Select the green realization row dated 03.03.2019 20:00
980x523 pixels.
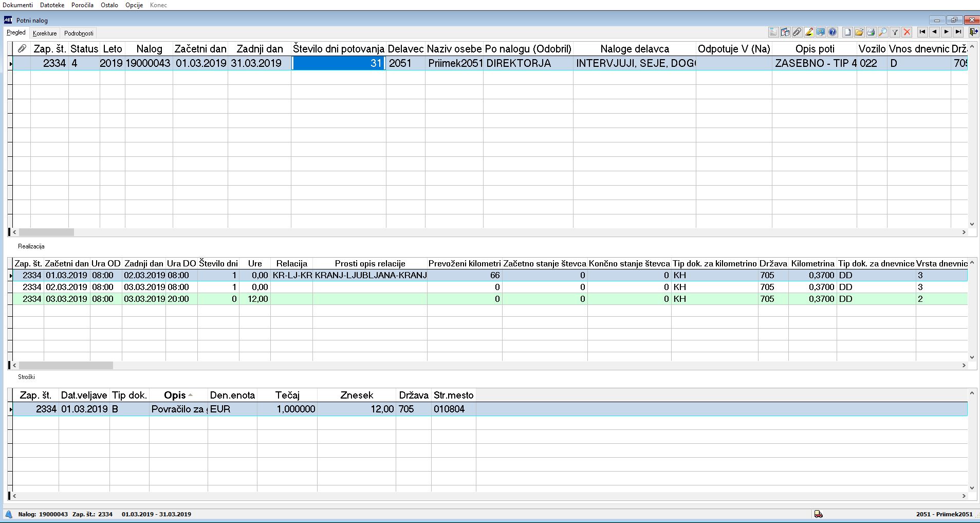pyautogui.click(x=490, y=299)
